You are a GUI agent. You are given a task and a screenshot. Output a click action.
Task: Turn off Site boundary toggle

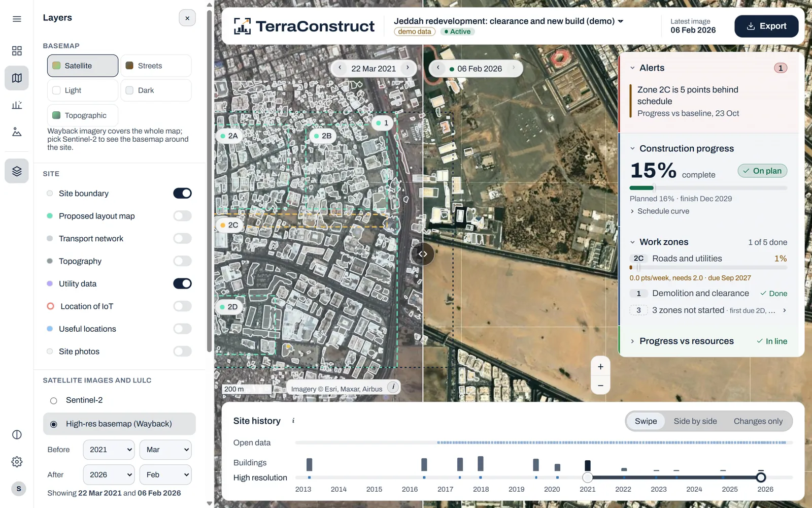pyautogui.click(x=182, y=193)
